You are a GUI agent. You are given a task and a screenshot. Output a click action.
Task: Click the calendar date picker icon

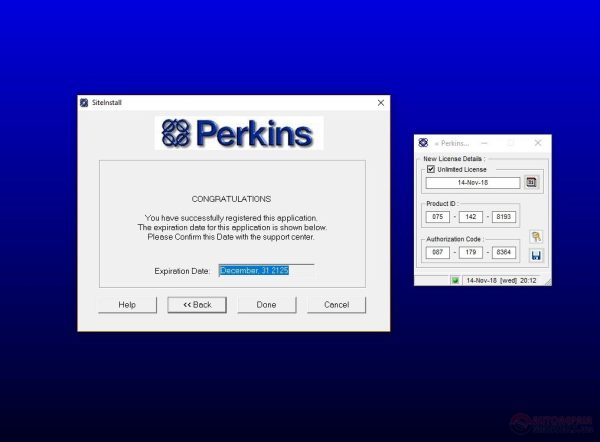pyautogui.click(x=532, y=182)
